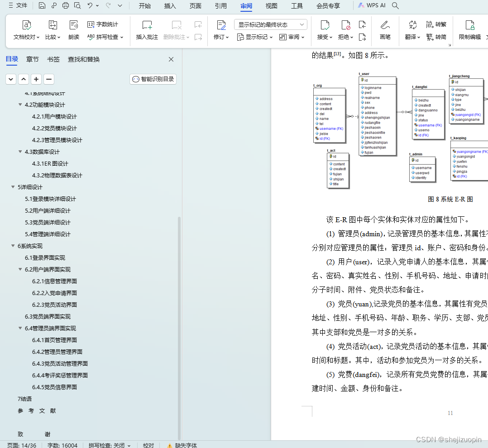Click 字数: 16004 in status bar
This screenshot has width=488, height=448.
tap(62, 445)
